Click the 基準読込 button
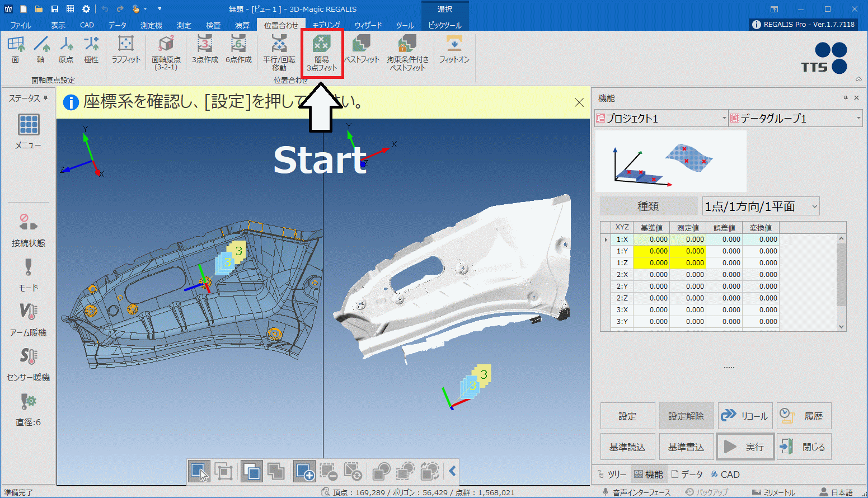This screenshot has width=868, height=498. pyautogui.click(x=627, y=447)
